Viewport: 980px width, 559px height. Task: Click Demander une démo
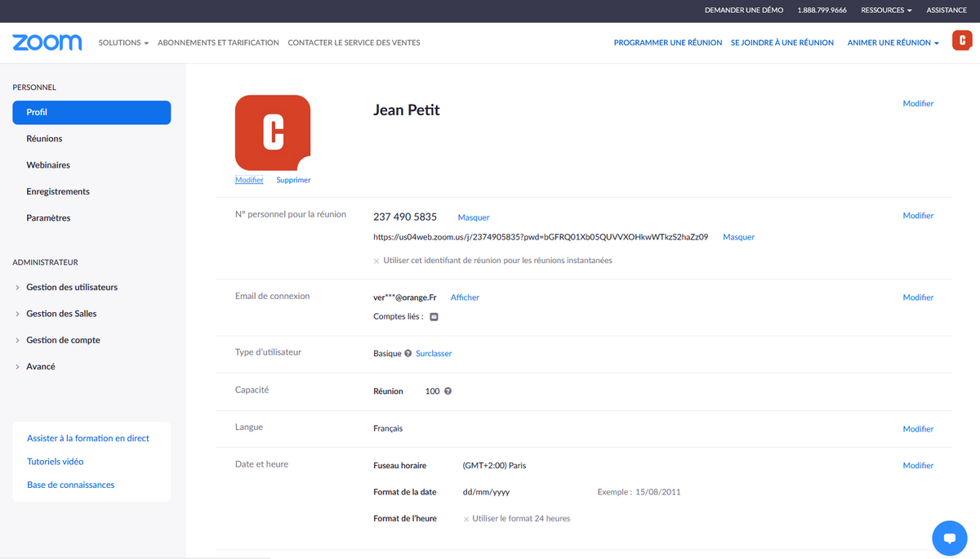tap(744, 11)
